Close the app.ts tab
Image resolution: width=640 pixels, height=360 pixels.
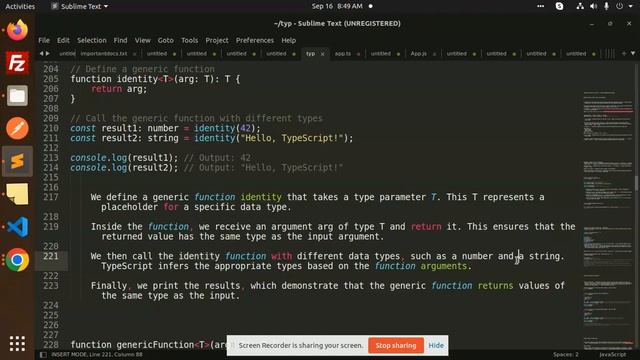pos(358,54)
